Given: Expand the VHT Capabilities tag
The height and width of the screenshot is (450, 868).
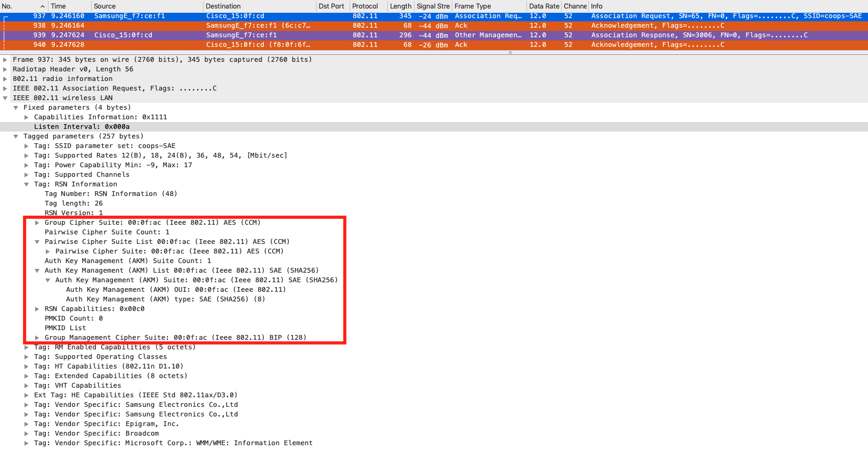Looking at the screenshot, I should click(27, 386).
